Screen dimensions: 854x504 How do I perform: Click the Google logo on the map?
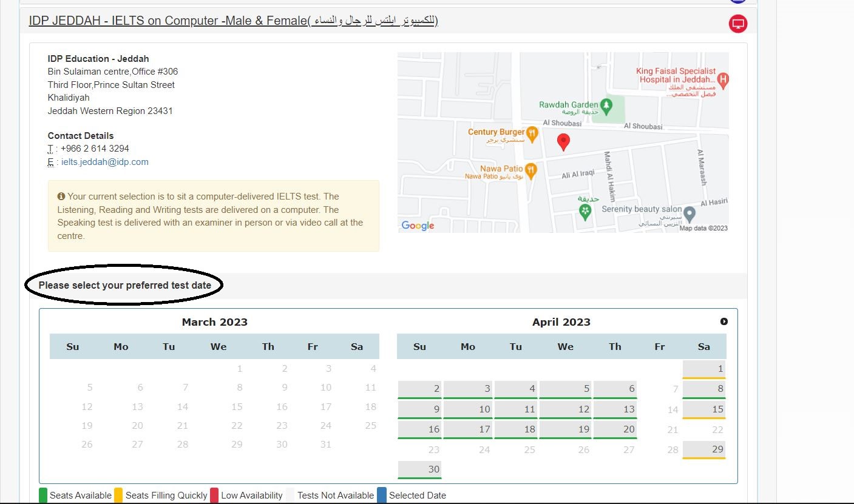[418, 225]
